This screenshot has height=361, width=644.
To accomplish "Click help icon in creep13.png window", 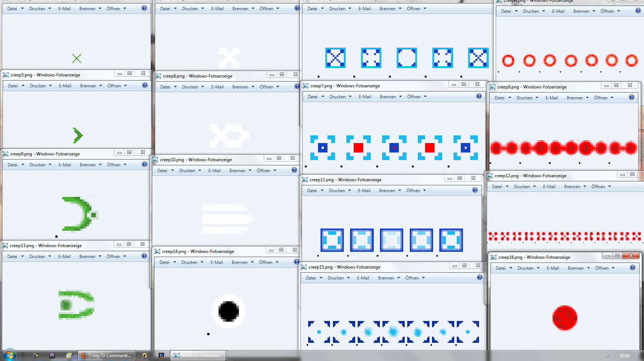I will (144, 256).
